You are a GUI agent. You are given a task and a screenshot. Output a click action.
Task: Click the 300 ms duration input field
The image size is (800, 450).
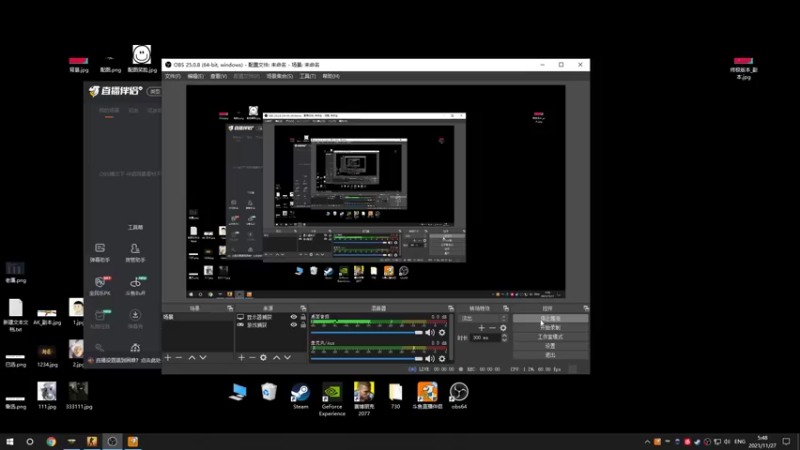pos(485,338)
